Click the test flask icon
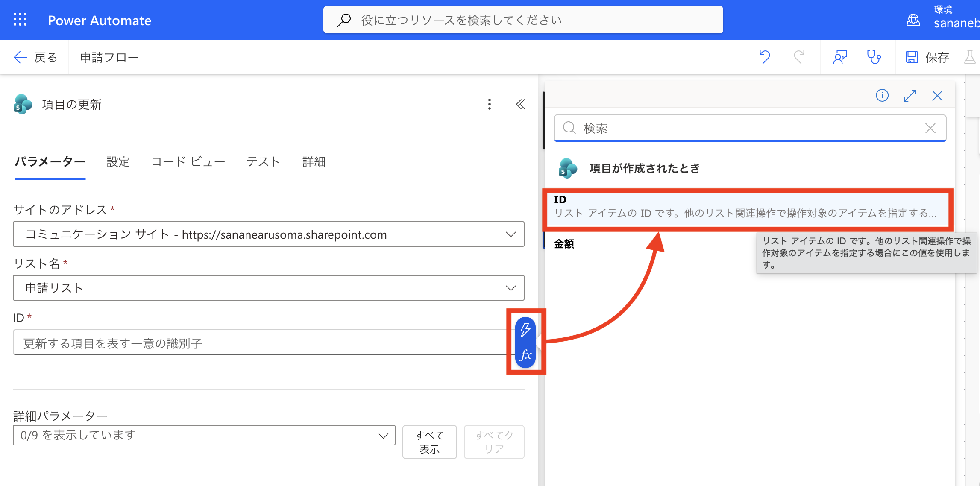Viewport: 980px width, 486px height. click(x=970, y=57)
